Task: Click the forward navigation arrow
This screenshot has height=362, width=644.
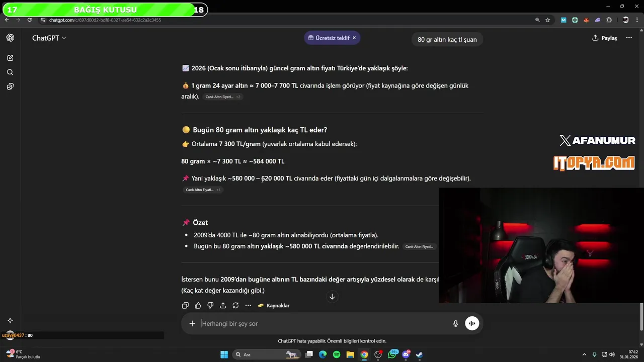Action: [x=18, y=20]
